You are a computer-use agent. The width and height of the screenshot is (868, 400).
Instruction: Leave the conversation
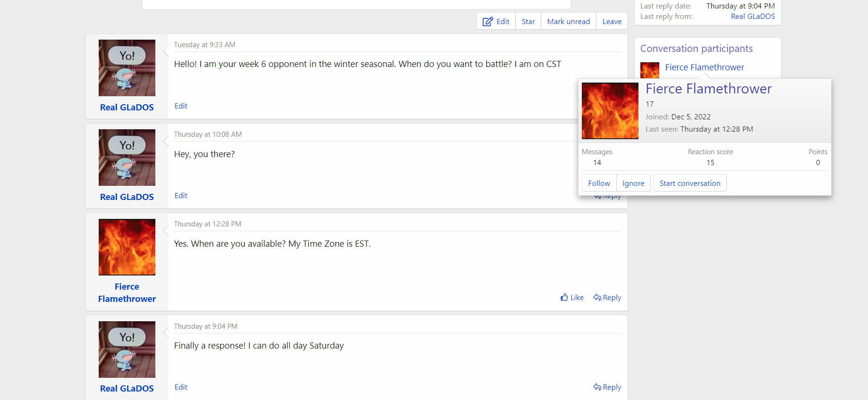[612, 22]
